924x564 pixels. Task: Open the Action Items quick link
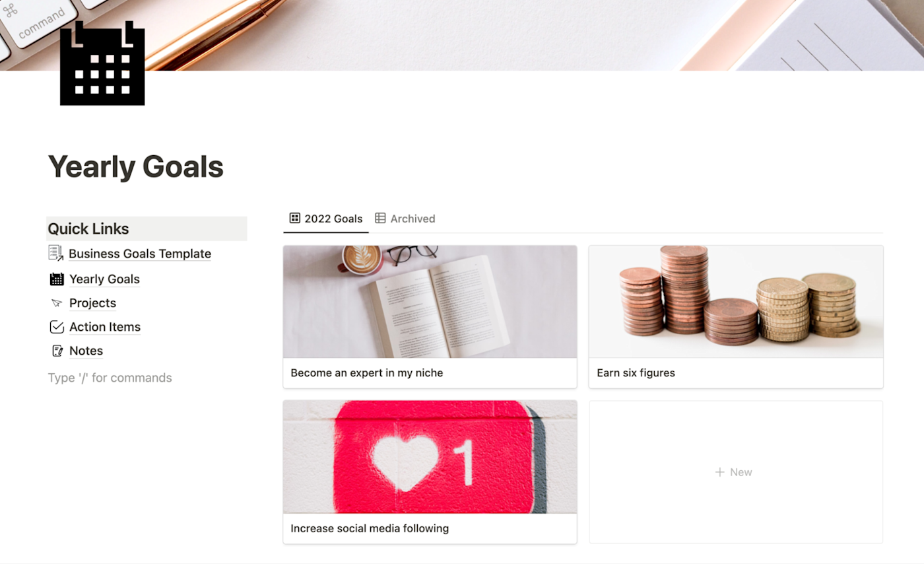tap(105, 327)
